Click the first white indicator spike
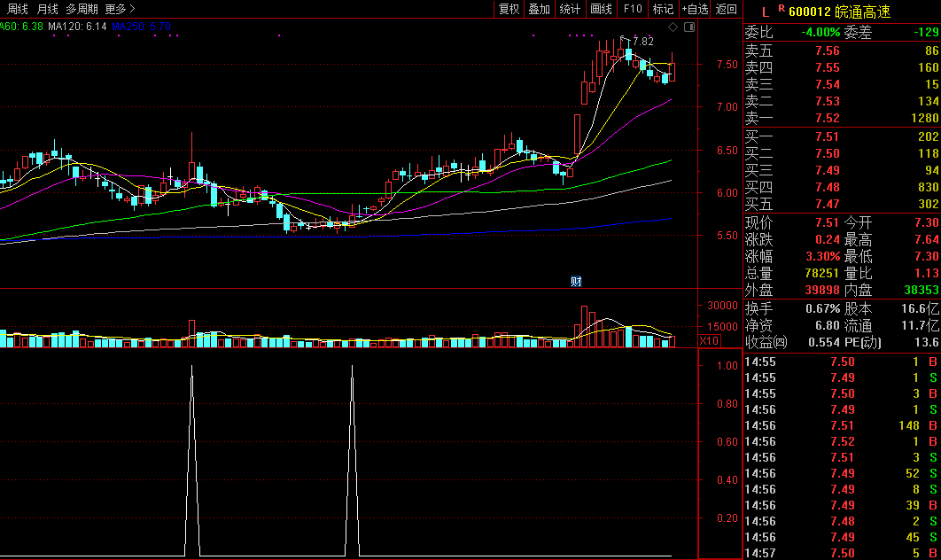941x560 pixels. click(192, 461)
